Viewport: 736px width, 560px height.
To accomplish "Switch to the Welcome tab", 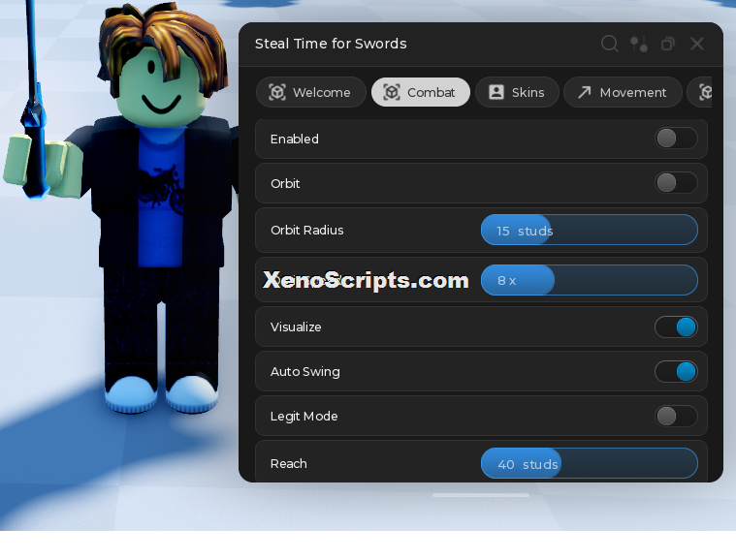I will click(x=310, y=92).
